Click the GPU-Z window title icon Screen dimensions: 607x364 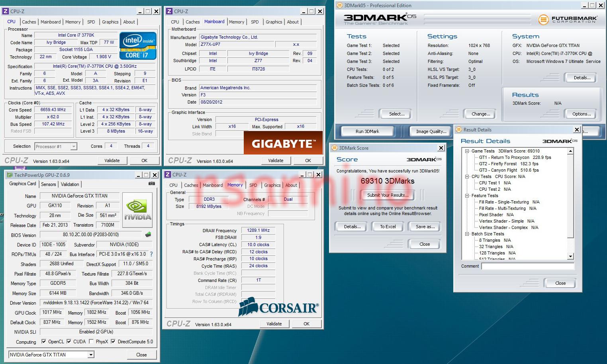[10, 175]
